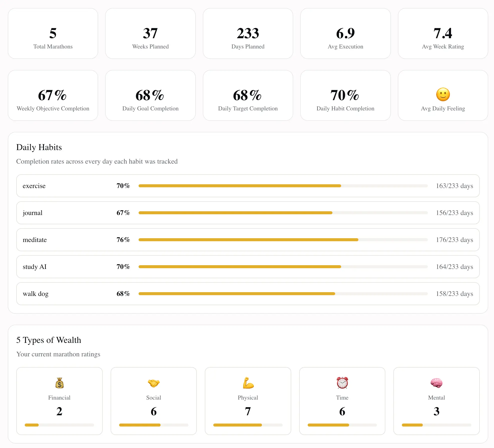Click the 76% meditate percentage
Screen dimensions: 494x448
(x=123, y=240)
